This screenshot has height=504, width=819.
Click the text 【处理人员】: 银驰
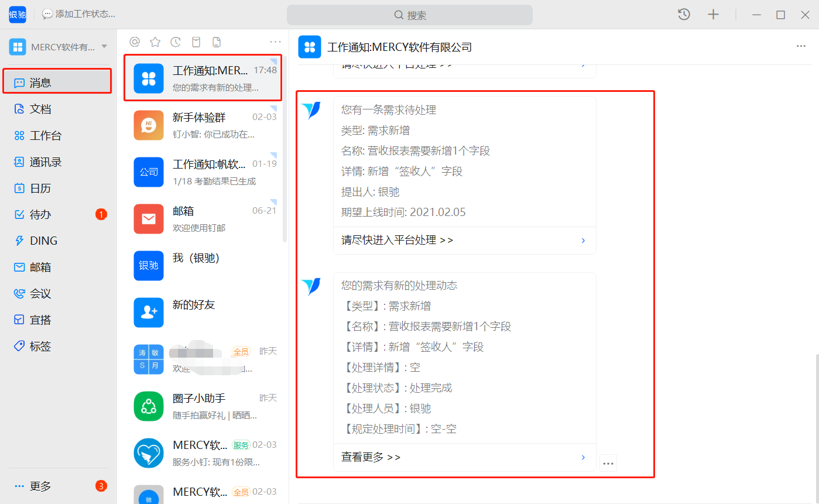click(x=386, y=409)
